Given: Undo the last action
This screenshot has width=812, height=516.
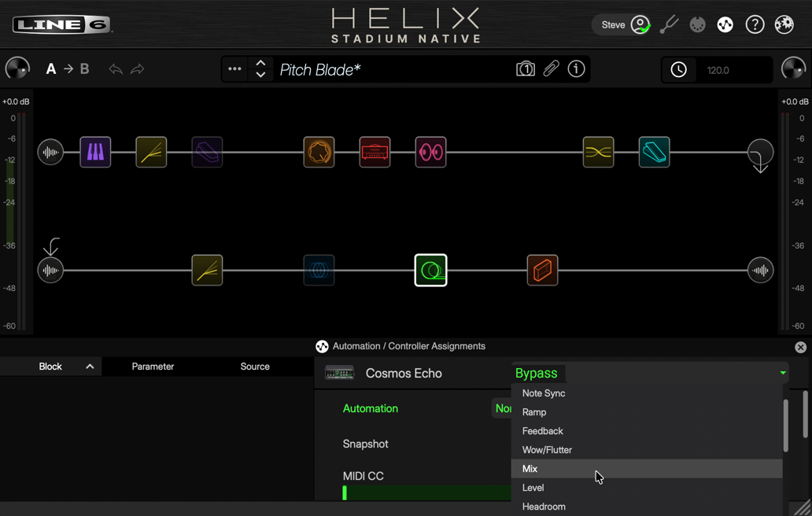Looking at the screenshot, I should (x=116, y=69).
